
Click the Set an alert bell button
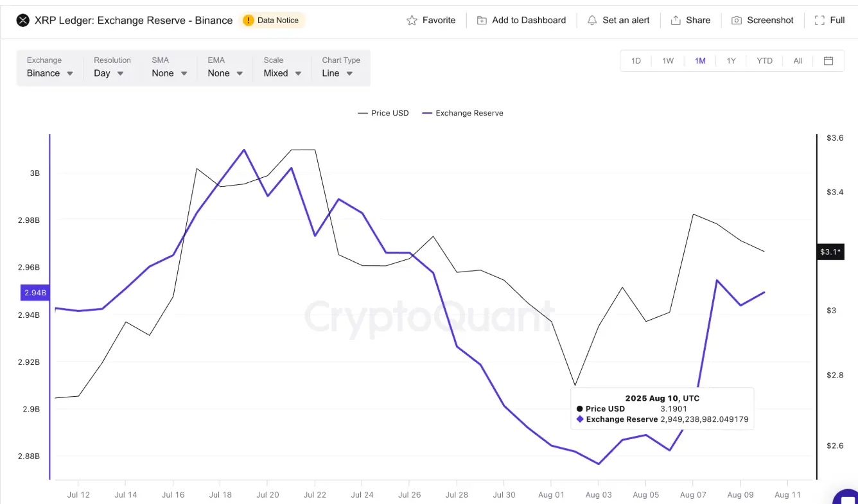point(618,21)
